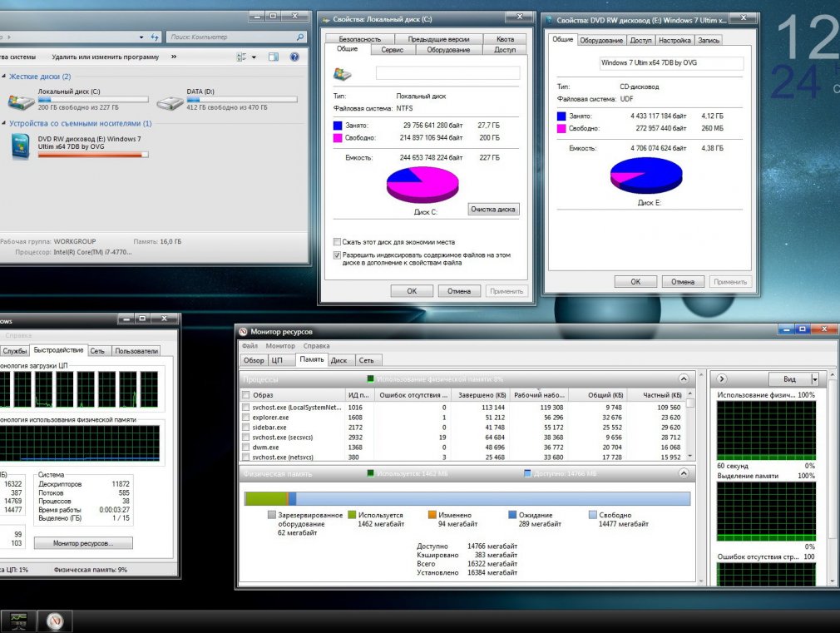This screenshot has height=633, width=840.
Task: Click Отмена in the Disk C properties dialog
Action: point(458,291)
